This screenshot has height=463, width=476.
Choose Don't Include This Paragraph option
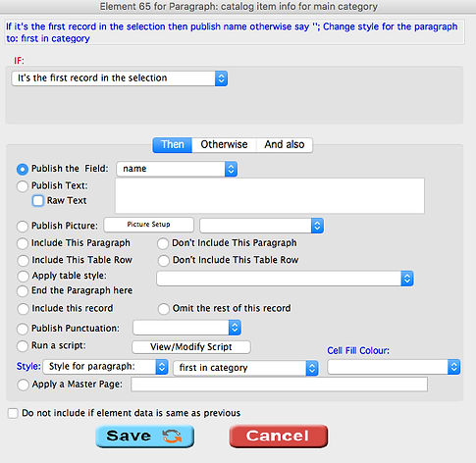point(163,243)
